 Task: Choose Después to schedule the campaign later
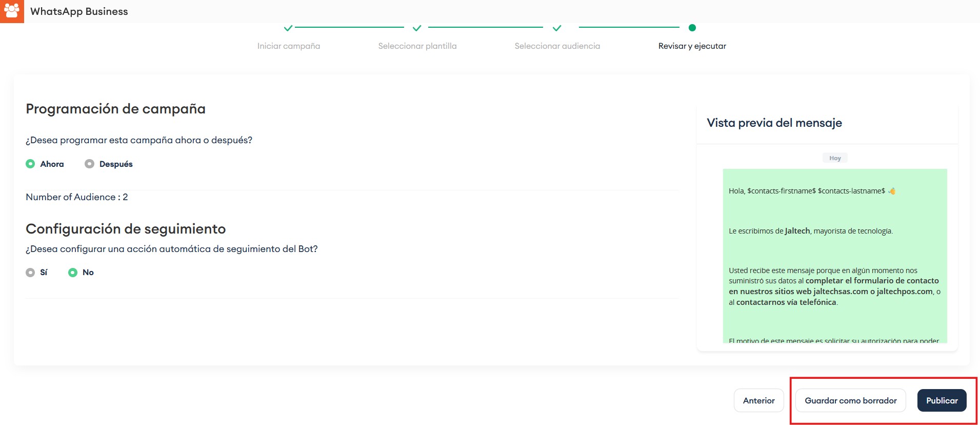(90, 164)
